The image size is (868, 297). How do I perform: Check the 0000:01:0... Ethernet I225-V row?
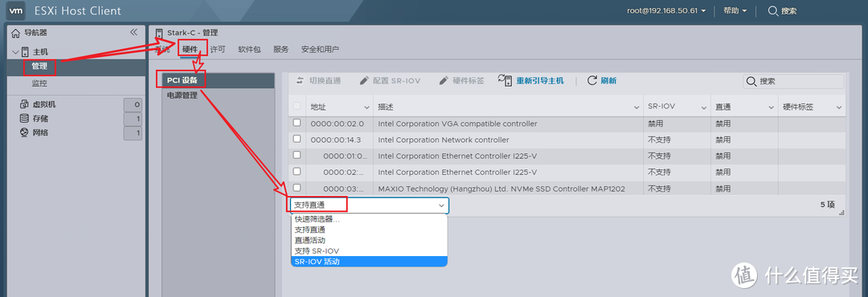point(297,155)
